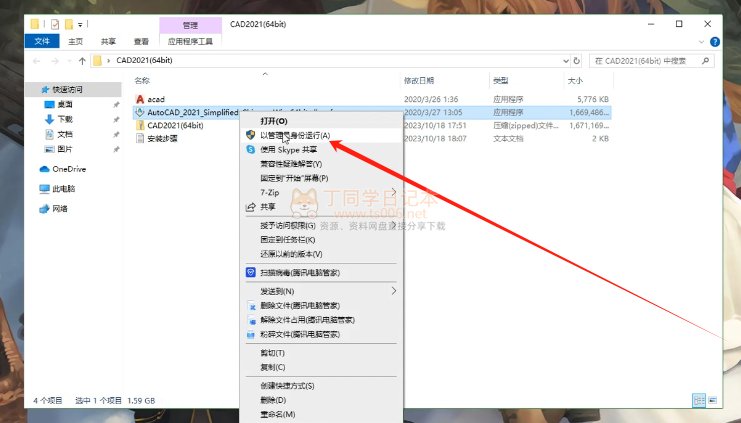Select the CAD2021(64bit) zipped folder icon
This screenshot has width=741, height=423.
pyautogui.click(x=139, y=125)
